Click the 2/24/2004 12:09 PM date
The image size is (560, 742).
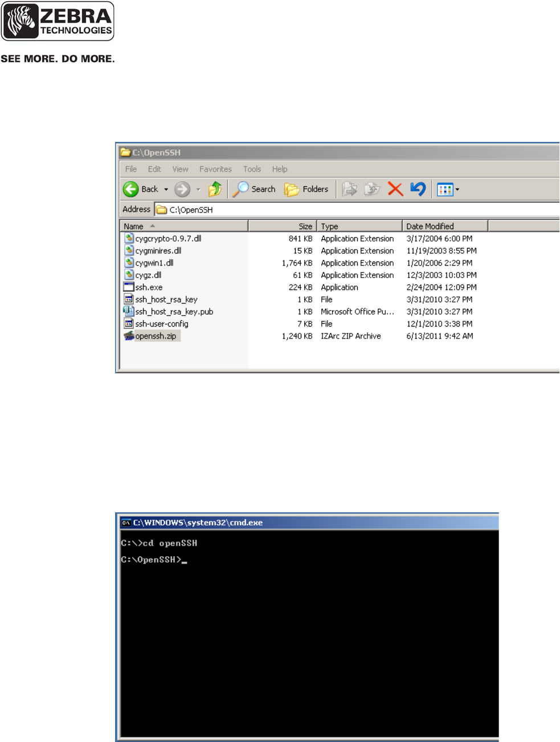pos(442,288)
